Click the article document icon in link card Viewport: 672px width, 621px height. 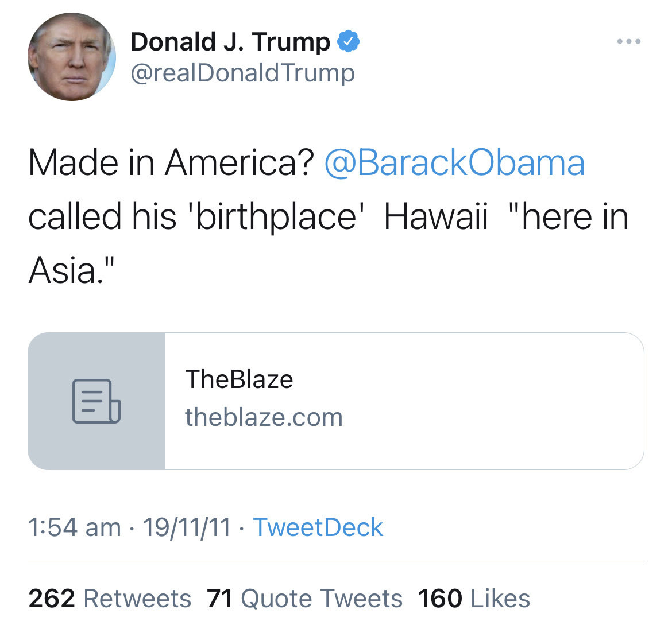(96, 401)
